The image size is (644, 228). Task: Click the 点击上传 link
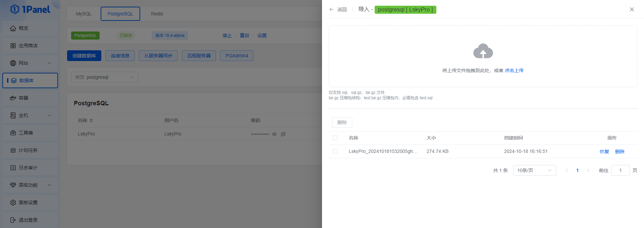[514, 70]
